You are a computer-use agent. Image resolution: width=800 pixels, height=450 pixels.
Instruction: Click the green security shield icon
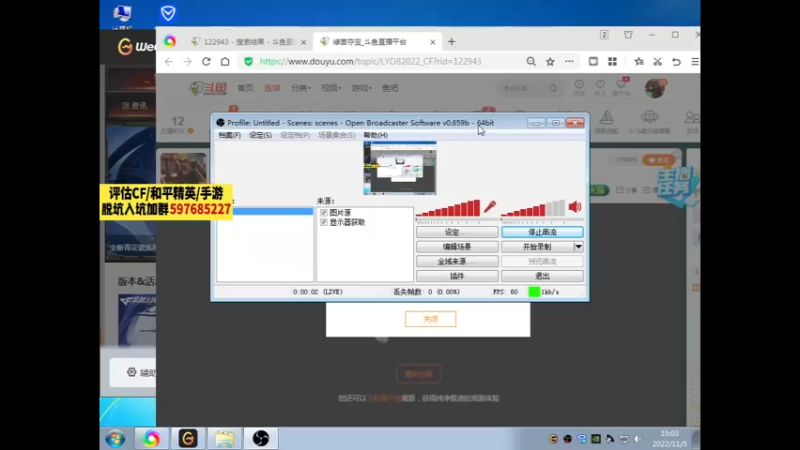coord(248,62)
